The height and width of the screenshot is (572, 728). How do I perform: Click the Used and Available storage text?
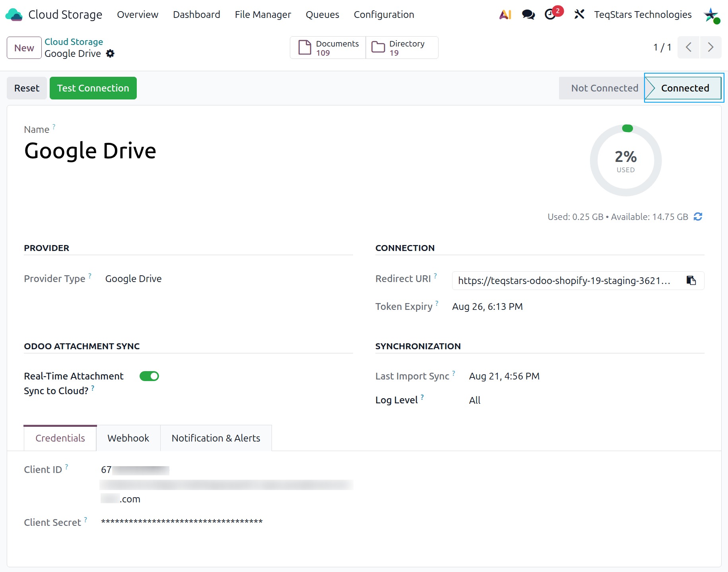(x=618, y=217)
